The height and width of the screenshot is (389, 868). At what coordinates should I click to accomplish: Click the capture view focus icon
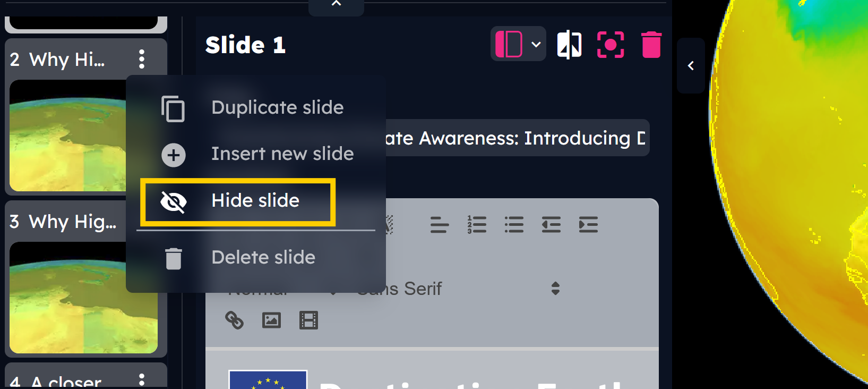point(610,45)
